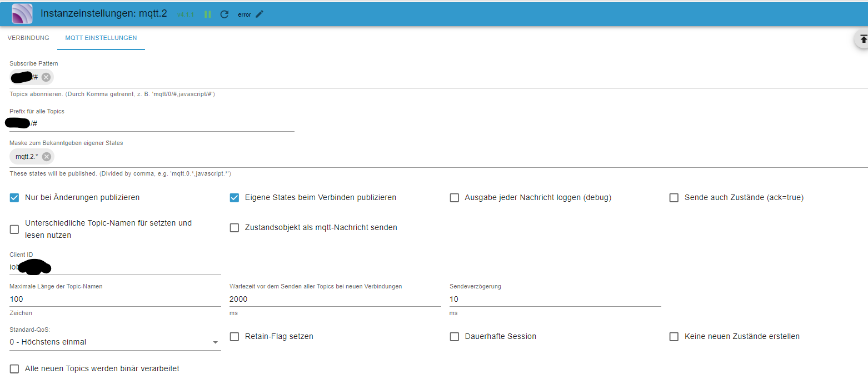Pause the mqtt.2 instance

point(208,14)
